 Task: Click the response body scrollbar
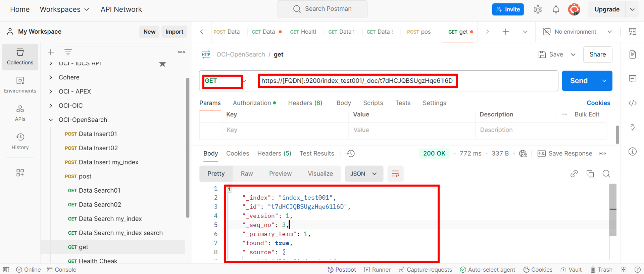tap(613, 210)
